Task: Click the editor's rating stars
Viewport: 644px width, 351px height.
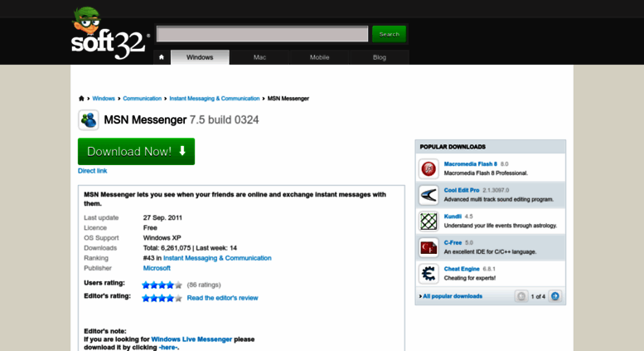Action: (x=162, y=298)
